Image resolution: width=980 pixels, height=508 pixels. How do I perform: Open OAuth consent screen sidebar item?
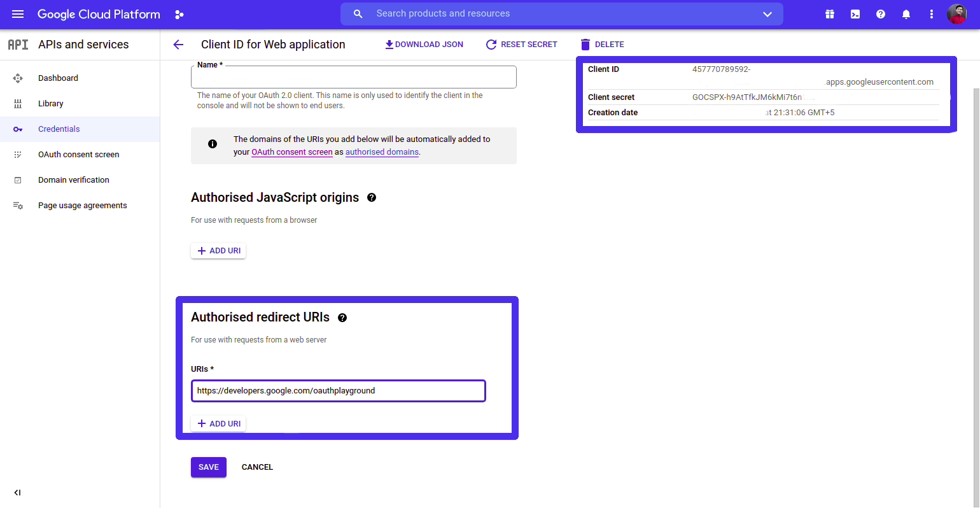(x=80, y=155)
